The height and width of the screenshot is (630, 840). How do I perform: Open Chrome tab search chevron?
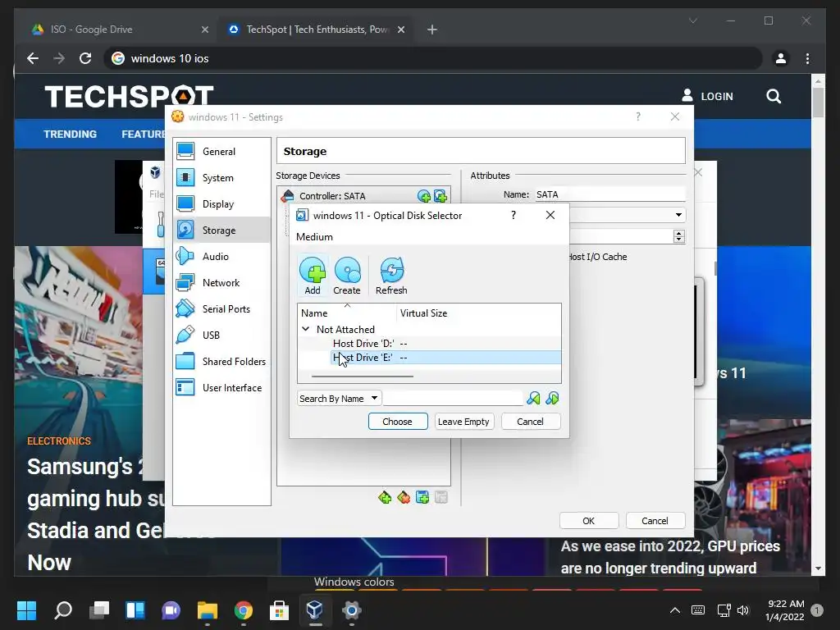point(692,21)
